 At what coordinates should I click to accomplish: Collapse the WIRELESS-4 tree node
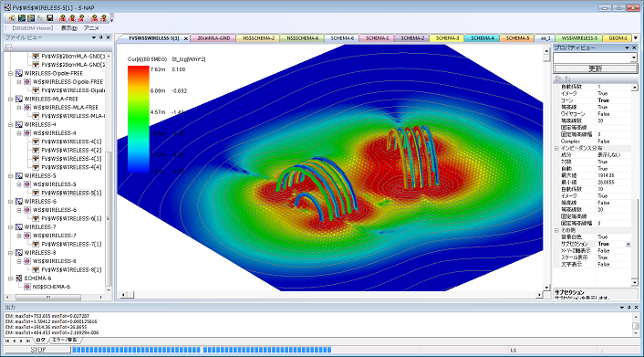pos(10,124)
